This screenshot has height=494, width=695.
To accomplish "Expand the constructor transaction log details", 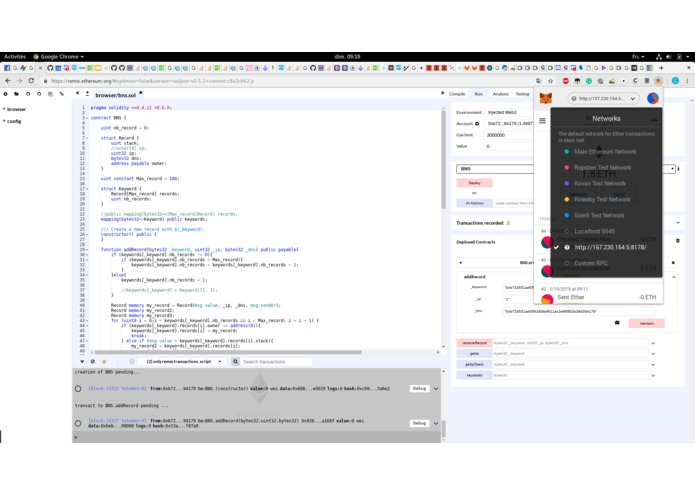I will point(436,389).
